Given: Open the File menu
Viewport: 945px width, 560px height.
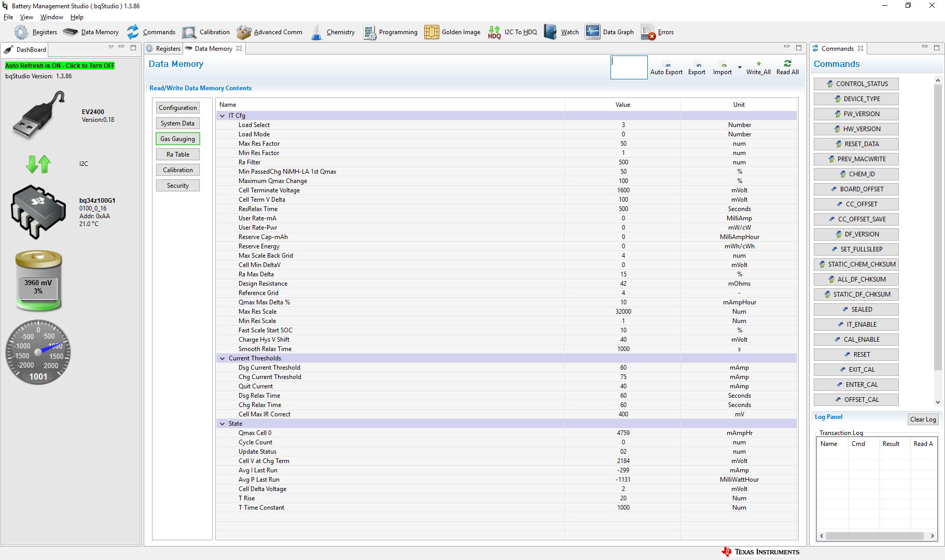Looking at the screenshot, I should coord(8,17).
